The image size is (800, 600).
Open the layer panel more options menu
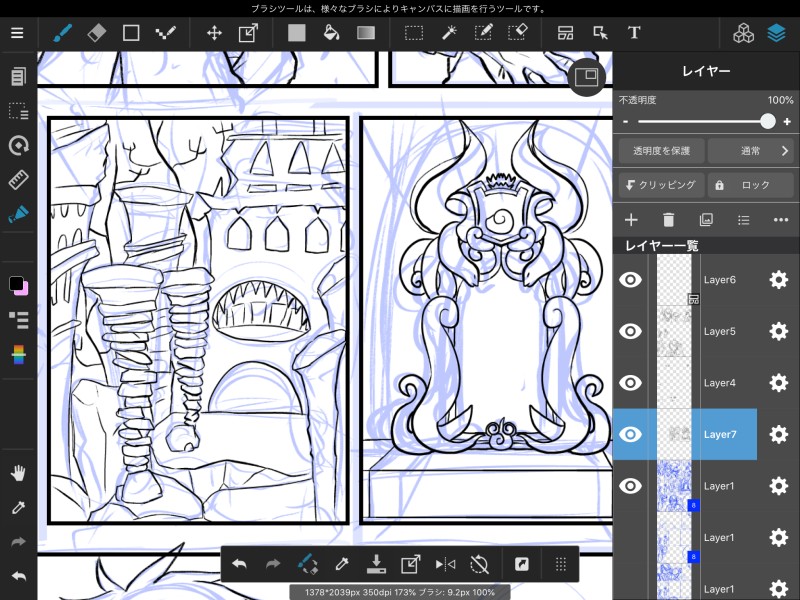781,220
